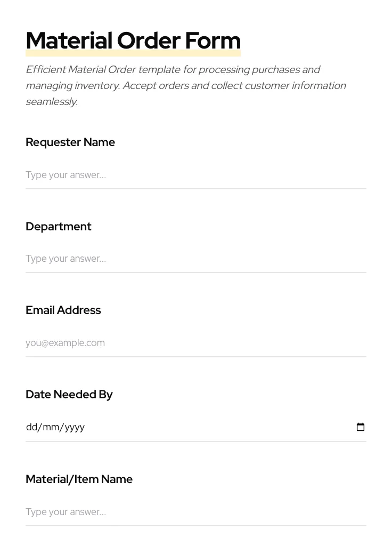Select the month (mm) date segment

(52, 427)
